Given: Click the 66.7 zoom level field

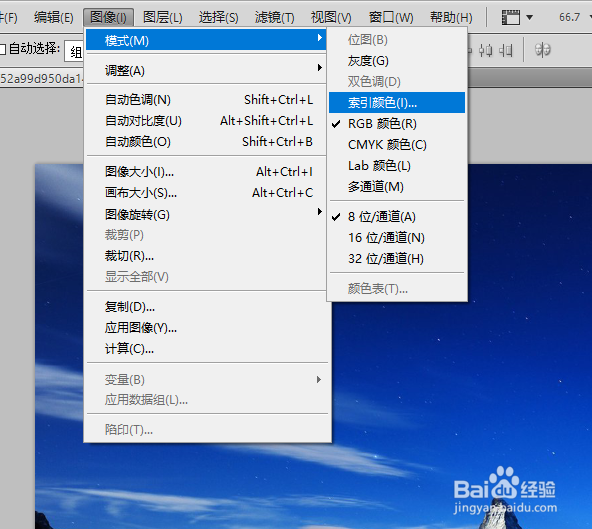Looking at the screenshot, I should 569,17.
